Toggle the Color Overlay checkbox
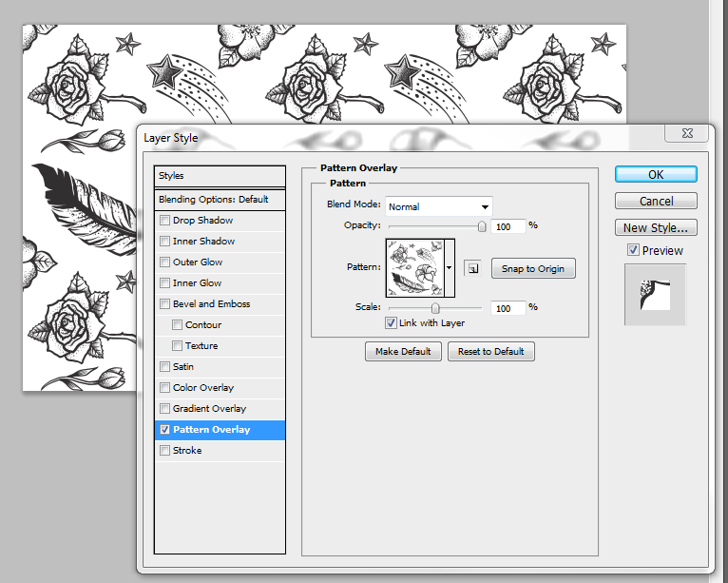The height and width of the screenshot is (583, 728). pos(164,387)
